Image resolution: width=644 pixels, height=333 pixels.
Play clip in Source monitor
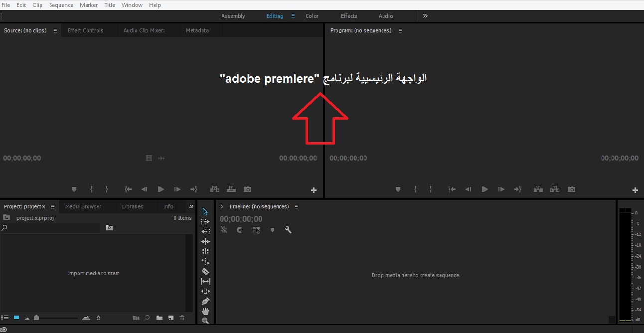click(x=161, y=189)
